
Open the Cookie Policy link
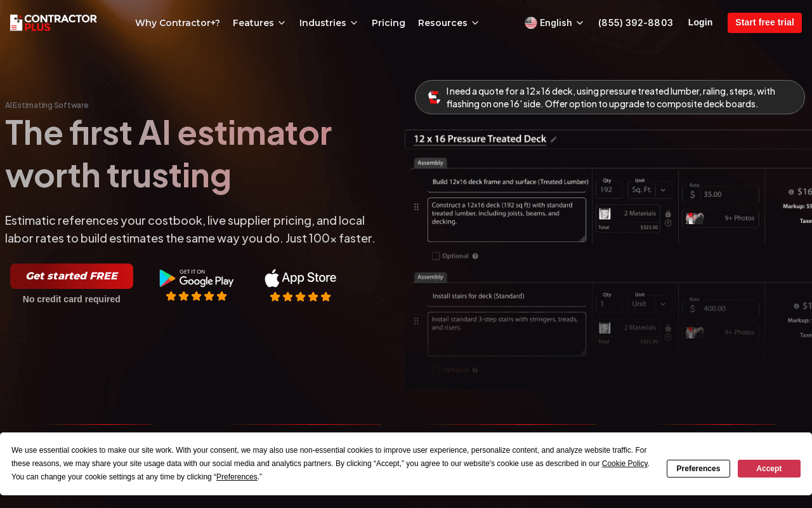tap(625, 464)
